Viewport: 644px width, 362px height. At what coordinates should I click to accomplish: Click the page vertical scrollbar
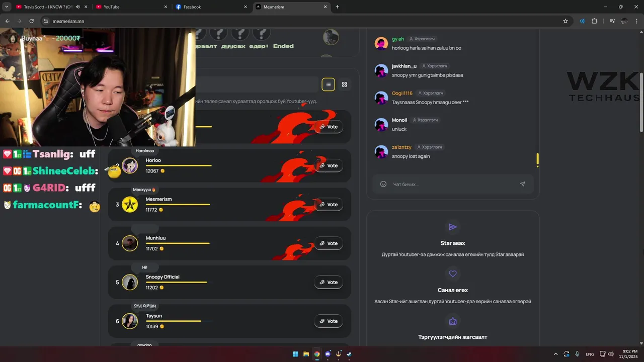click(641, 104)
